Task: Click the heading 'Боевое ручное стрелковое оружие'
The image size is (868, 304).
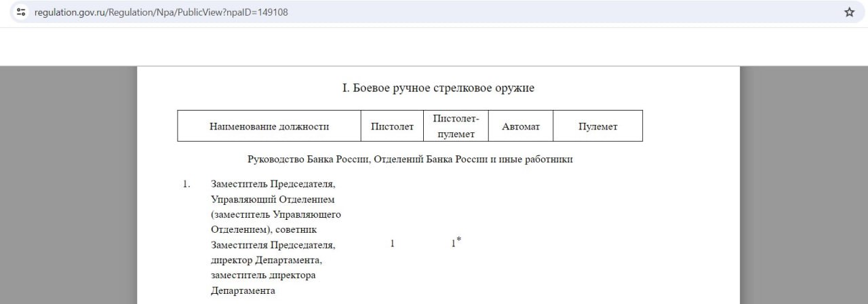Action: click(438, 88)
